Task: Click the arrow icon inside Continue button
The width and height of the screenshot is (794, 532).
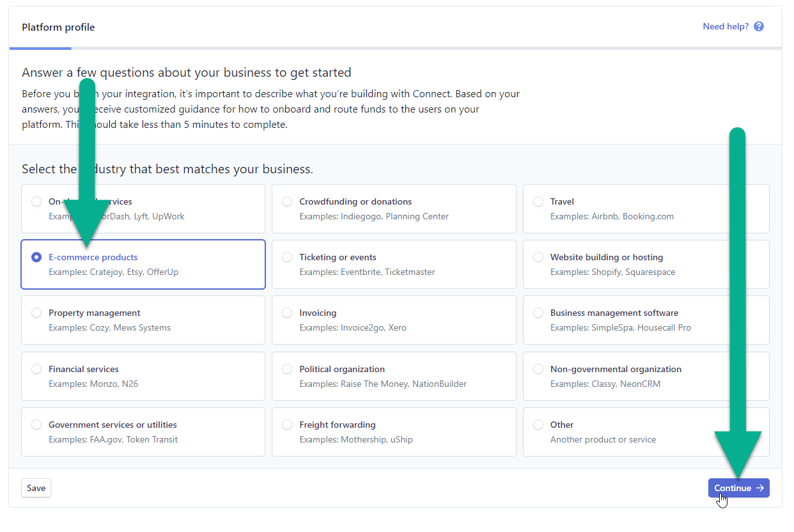Action: click(760, 488)
